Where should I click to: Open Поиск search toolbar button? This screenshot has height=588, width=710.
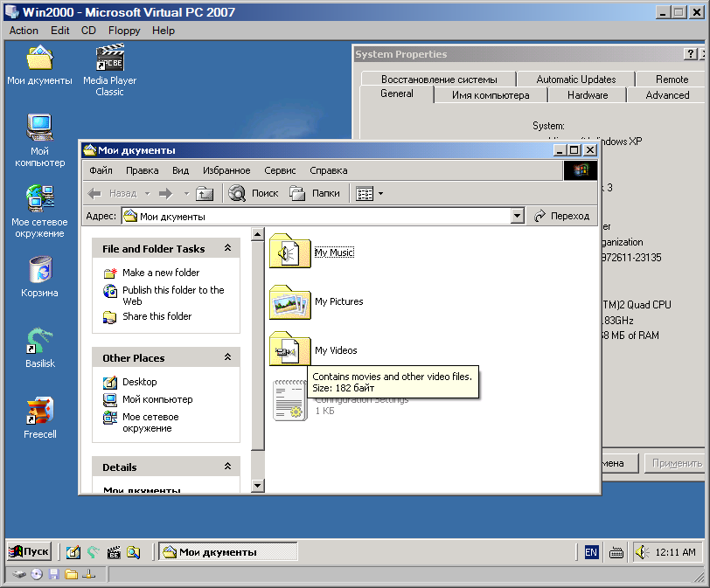pos(254,194)
